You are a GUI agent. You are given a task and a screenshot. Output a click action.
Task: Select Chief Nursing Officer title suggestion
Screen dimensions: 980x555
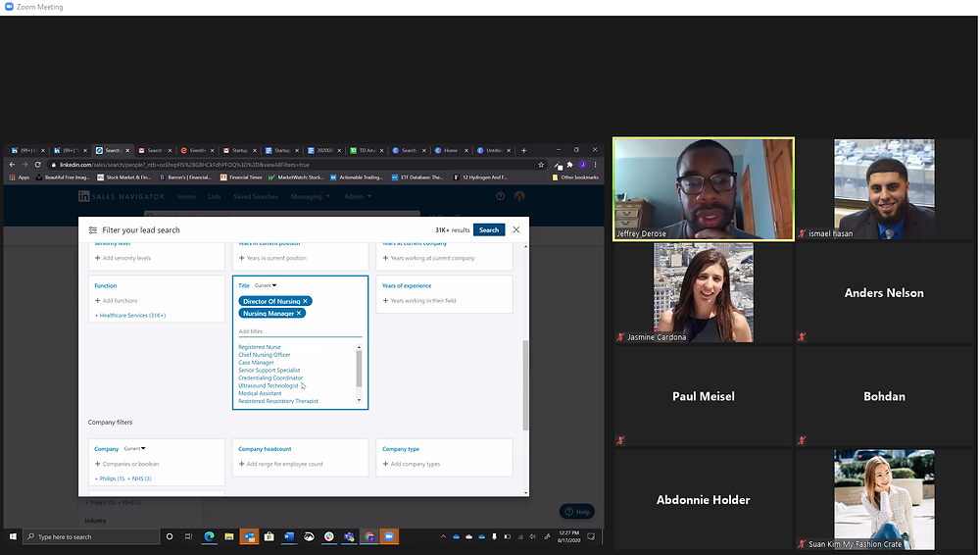click(x=265, y=355)
